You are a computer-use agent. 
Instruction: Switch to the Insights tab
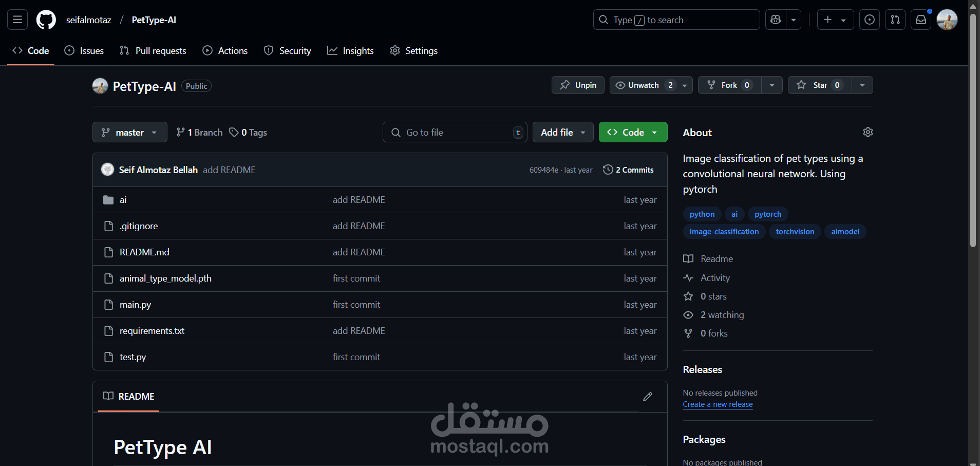pos(350,50)
